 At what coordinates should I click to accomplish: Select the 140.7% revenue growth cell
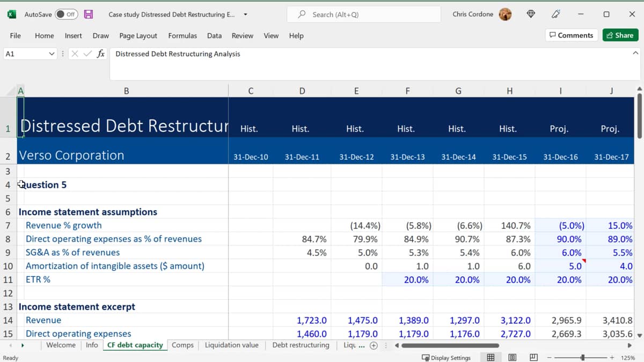point(509,225)
